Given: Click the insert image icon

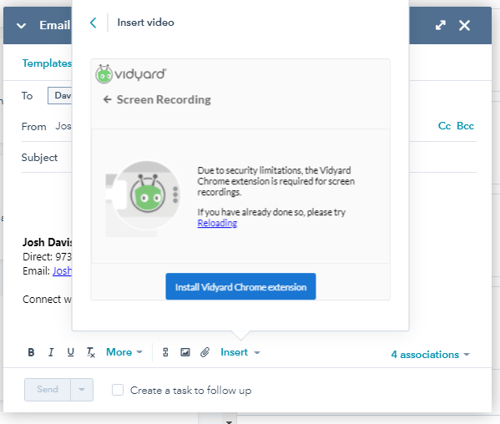Looking at the screenshot, I should point(185,352).
